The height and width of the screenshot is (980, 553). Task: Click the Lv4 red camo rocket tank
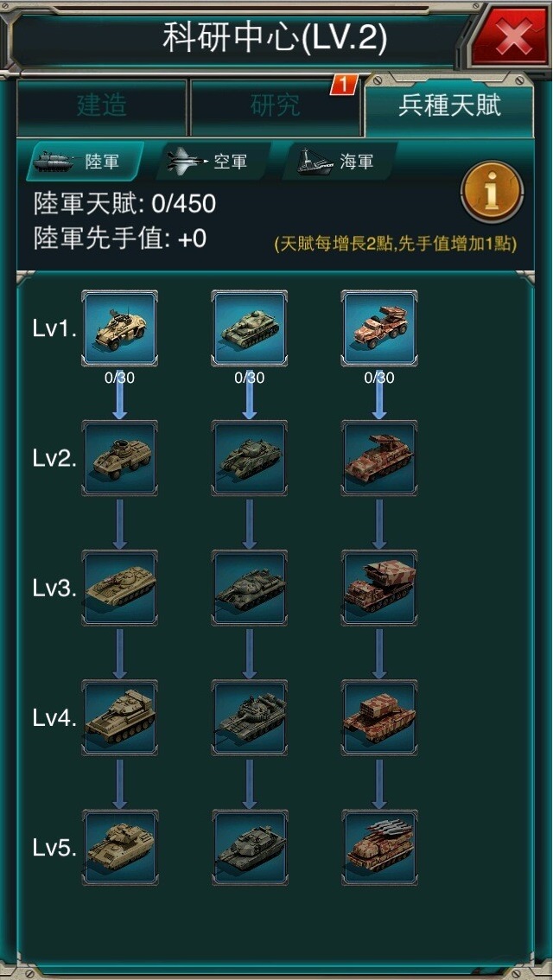(x=379, y=718)
